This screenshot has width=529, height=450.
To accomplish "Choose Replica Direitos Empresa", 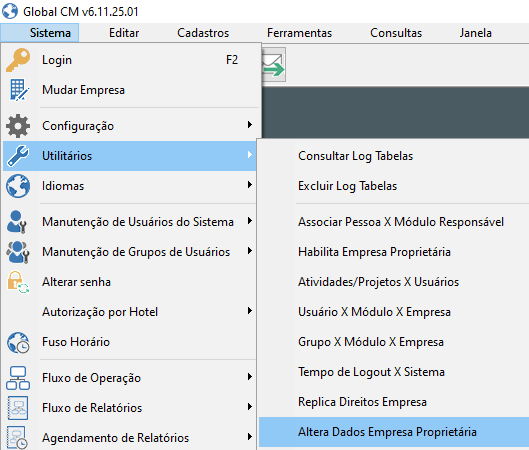I will 394,402.
